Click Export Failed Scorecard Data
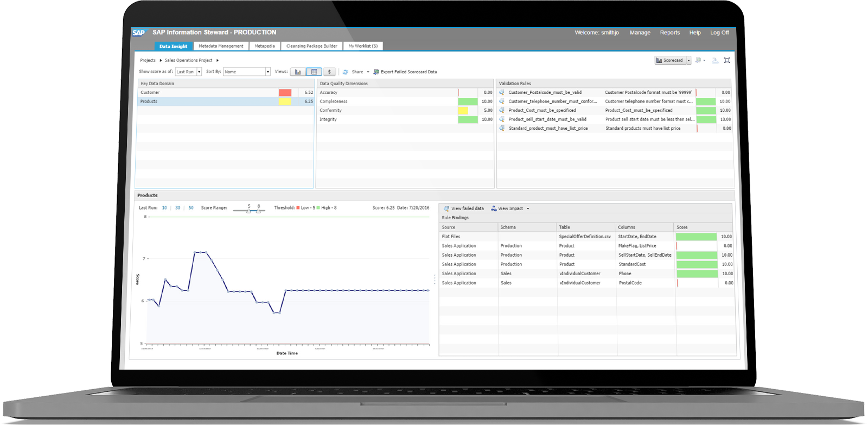The image size is (868, 425). click(405, 72)
